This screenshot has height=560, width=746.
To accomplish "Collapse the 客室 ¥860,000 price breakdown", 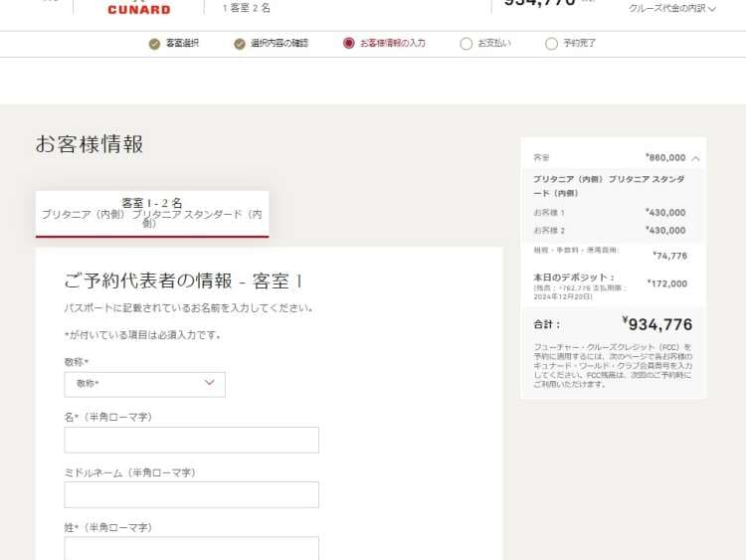I will [x=695, y=157].
